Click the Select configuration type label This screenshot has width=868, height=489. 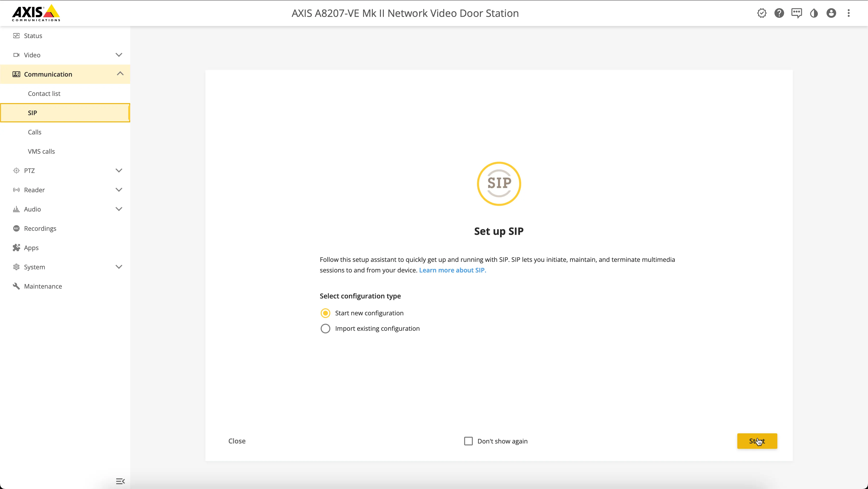click(x=360, y=296)
